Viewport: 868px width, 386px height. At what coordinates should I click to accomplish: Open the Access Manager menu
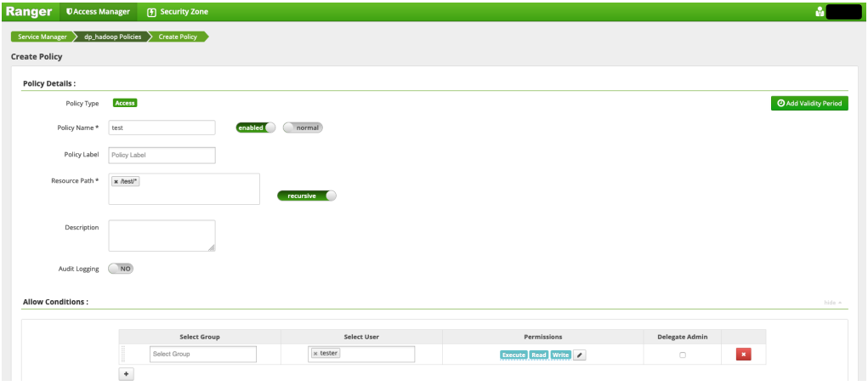click(x=99, y=12)
